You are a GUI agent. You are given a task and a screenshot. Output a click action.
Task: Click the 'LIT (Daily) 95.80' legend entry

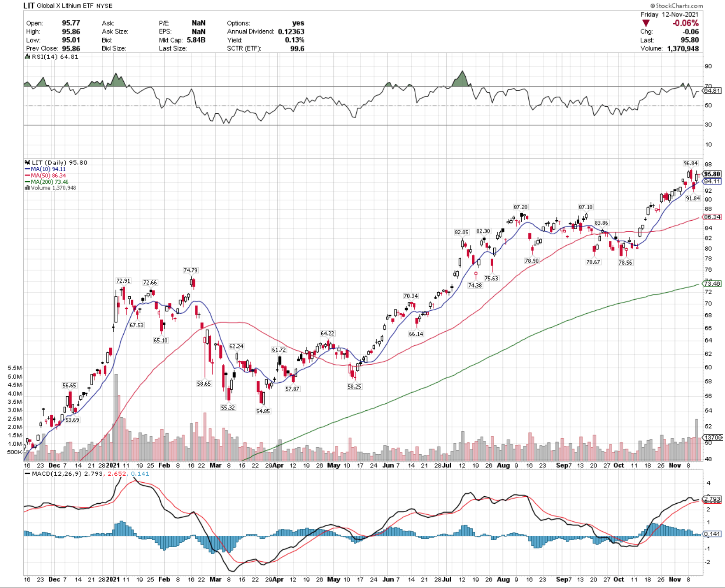click(x=57, y=162)
